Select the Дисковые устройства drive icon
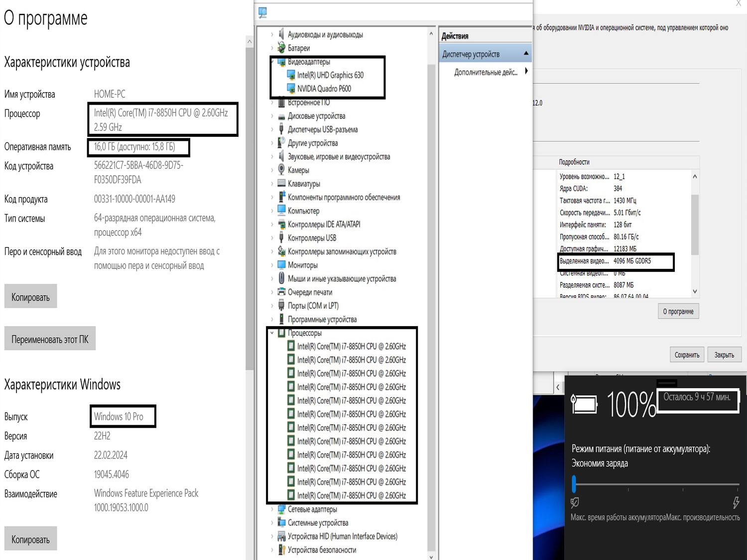Viewport: 747px width, 560px height. (281, 116)
